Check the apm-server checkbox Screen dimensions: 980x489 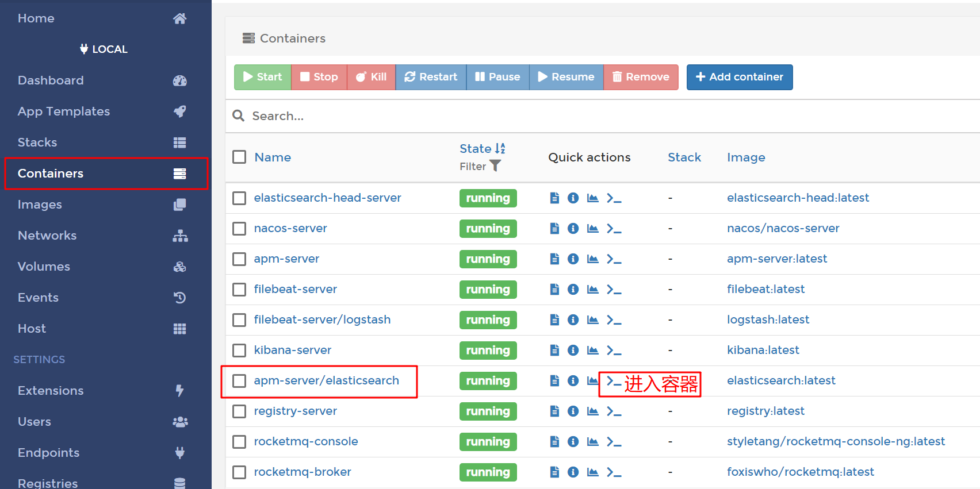239,259
